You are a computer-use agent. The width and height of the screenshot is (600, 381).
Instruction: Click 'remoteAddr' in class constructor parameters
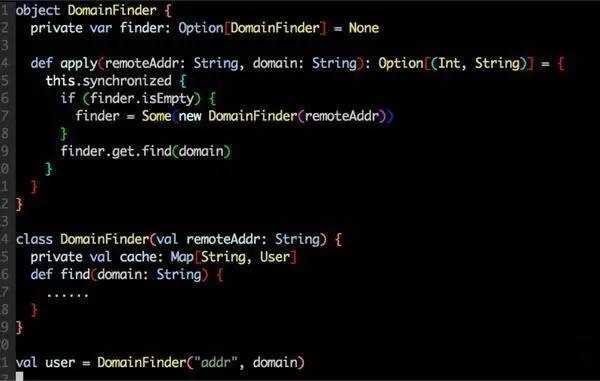point(223,239)
